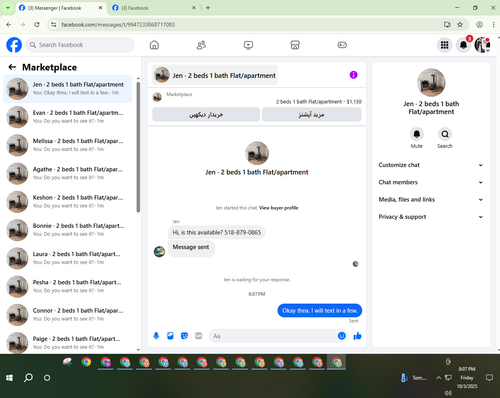Image resolution: width=500 pixels, height=398 pixels.
Task: Click the Facebook logo
Action: tap(14, 45)
